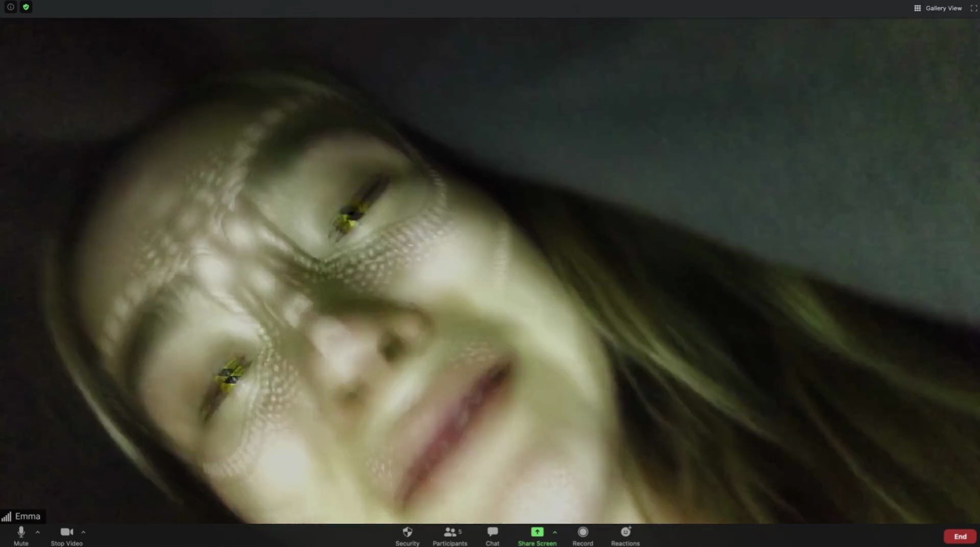Open the Participants panel
The height and width of the screenshot is (547, 980).
pyautogui.click(x=450, y=536)
